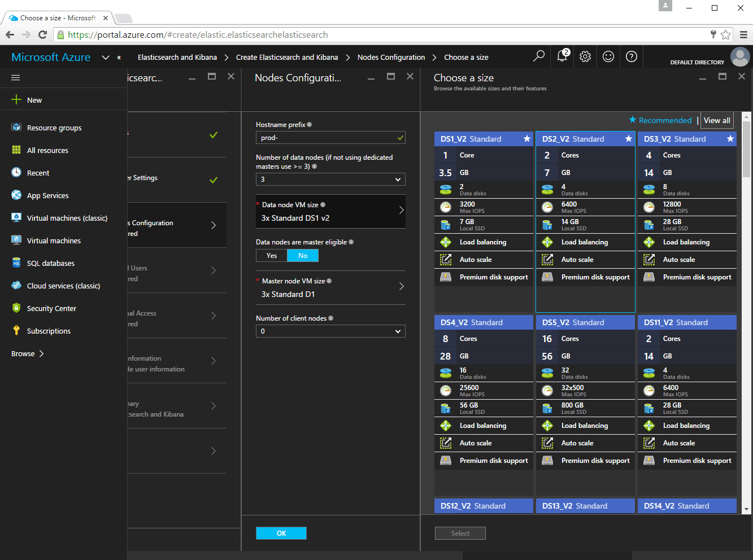The image size is (753, 560).
Task: Click Elasticsearch and Kibana breadcrumb
Action: (177, 57)
